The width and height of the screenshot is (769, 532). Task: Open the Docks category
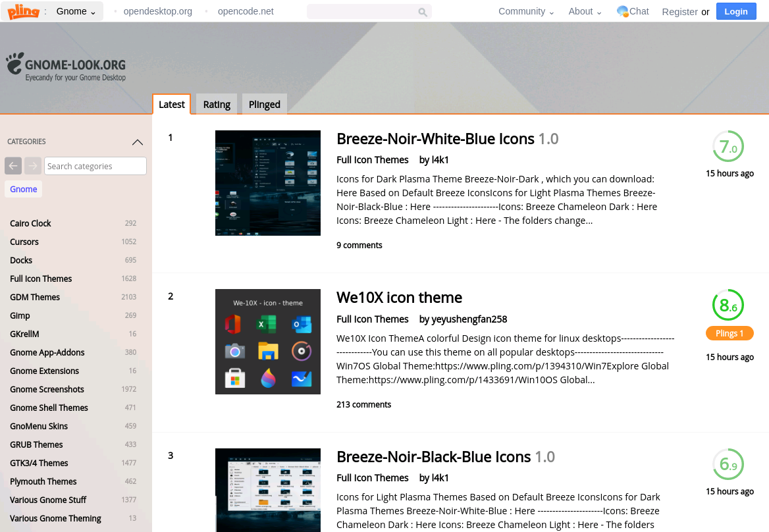pos(21,260)
